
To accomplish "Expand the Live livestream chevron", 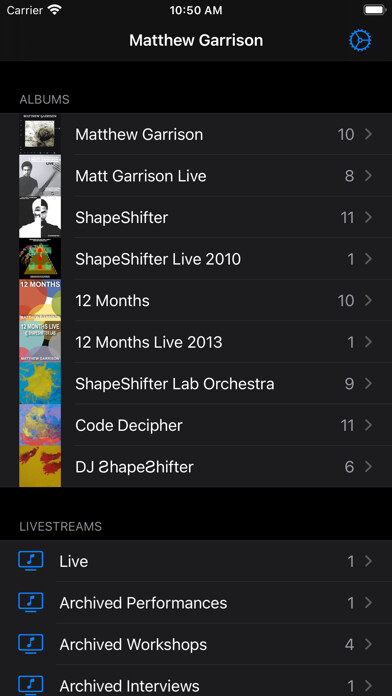I will 368,561.
